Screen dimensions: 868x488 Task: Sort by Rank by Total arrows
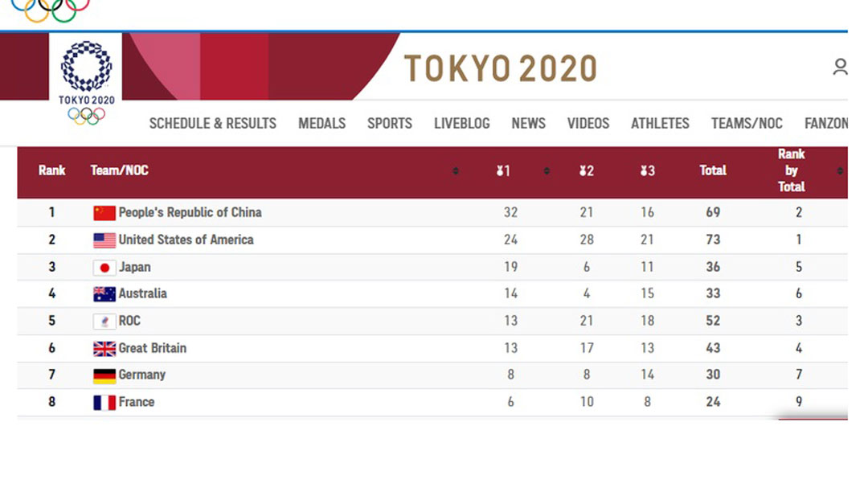(840, 170)
